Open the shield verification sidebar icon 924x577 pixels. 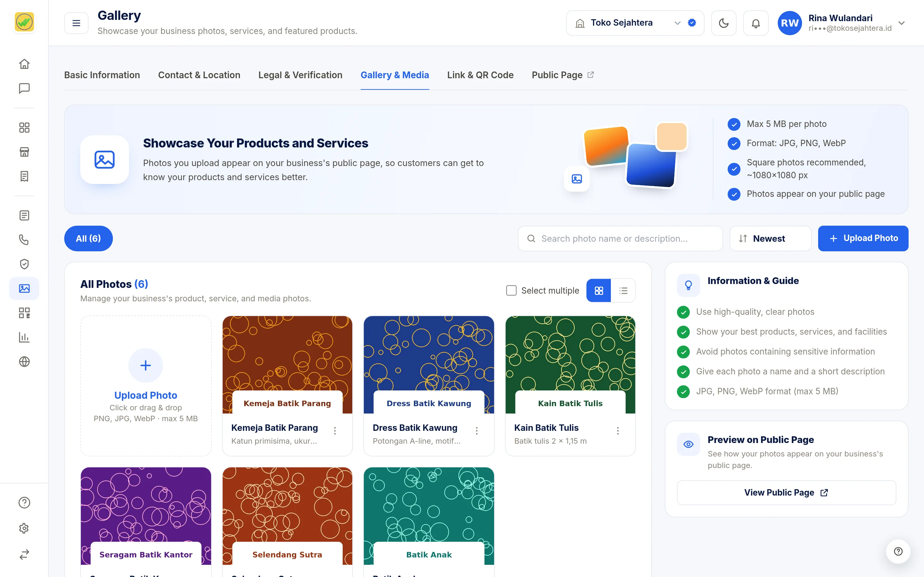click(24, 264)
